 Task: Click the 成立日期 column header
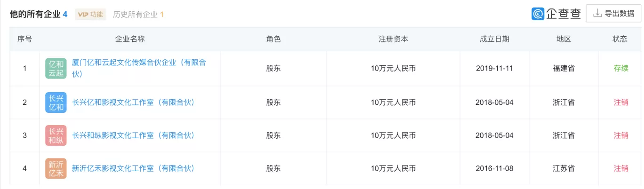494,39
